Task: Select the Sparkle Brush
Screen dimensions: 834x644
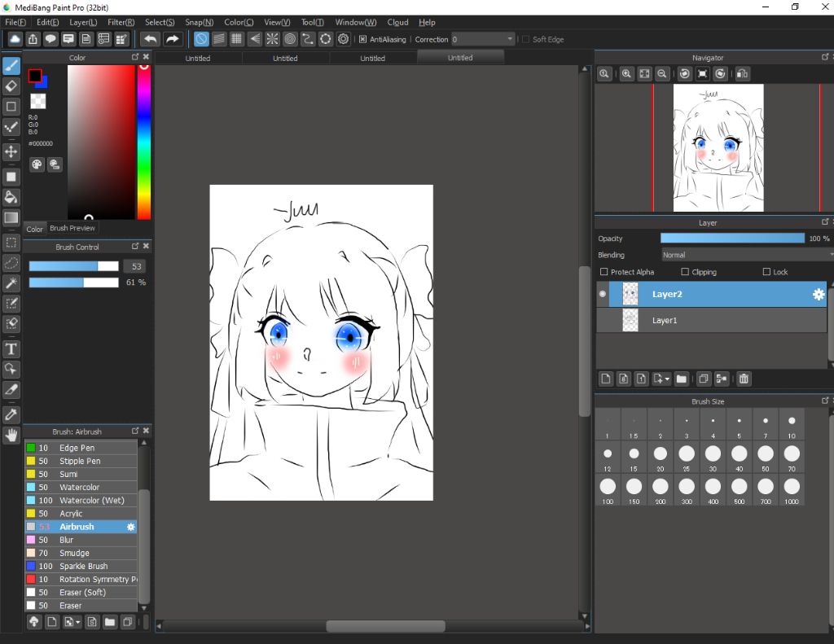Action: [81, 567]
